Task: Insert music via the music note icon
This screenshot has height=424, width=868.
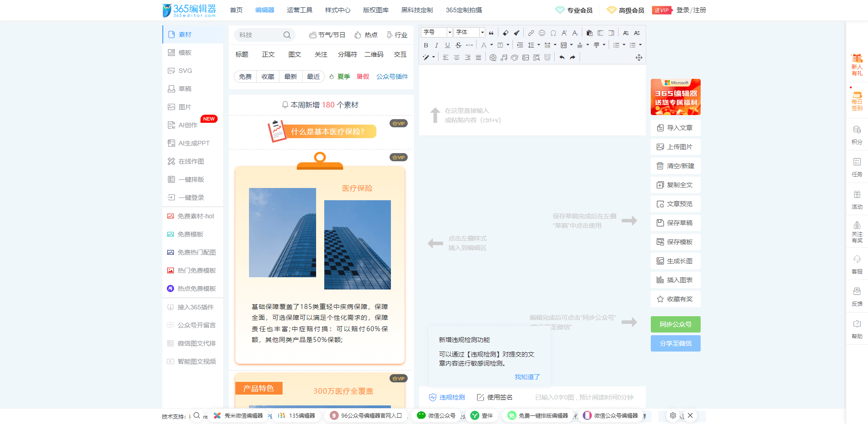Action: pos(504,58)
